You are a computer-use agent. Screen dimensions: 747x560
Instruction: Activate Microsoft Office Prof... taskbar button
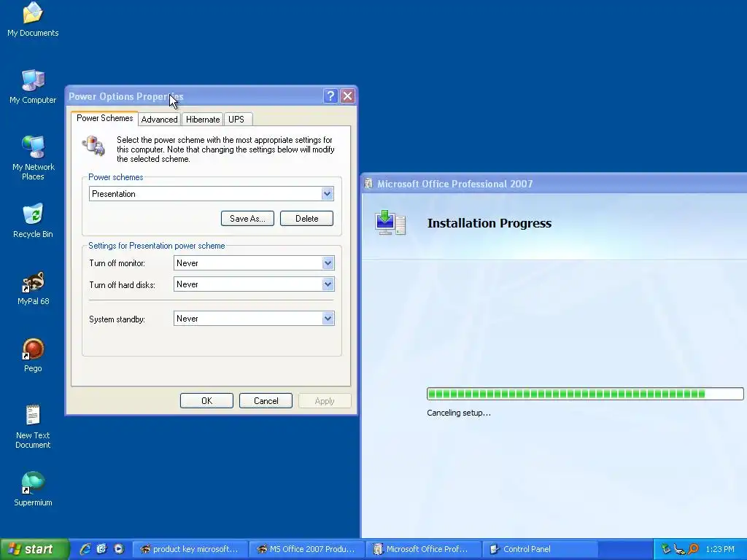pyautogui.click(x=424, y=549)
